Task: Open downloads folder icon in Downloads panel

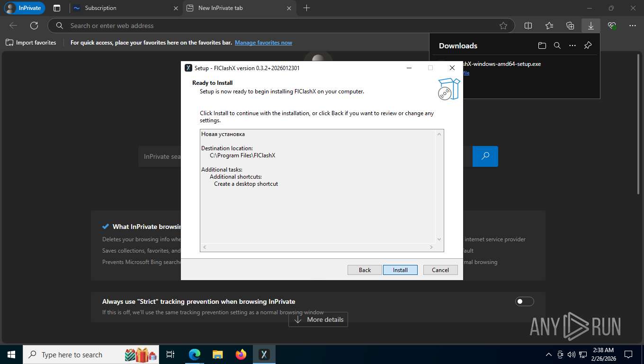Action: tap(542, 45)
